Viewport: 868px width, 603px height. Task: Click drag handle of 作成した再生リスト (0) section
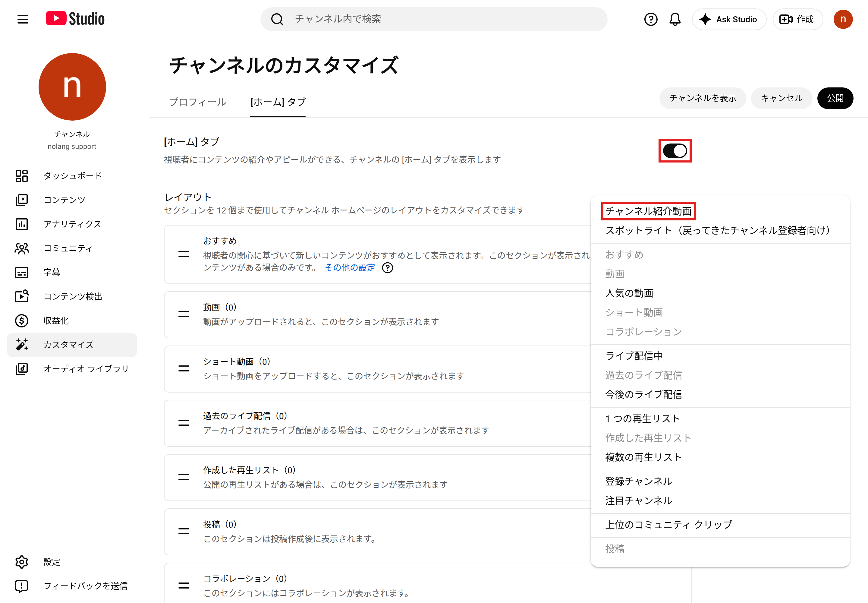click(x=184, y=477)
